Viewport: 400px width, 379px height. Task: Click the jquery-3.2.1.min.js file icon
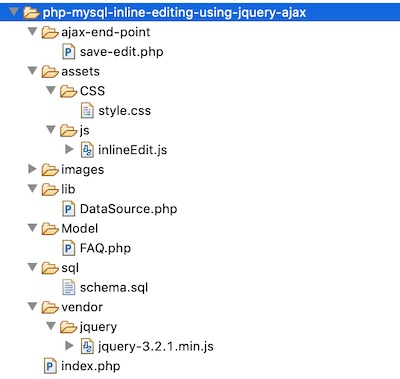87,347
